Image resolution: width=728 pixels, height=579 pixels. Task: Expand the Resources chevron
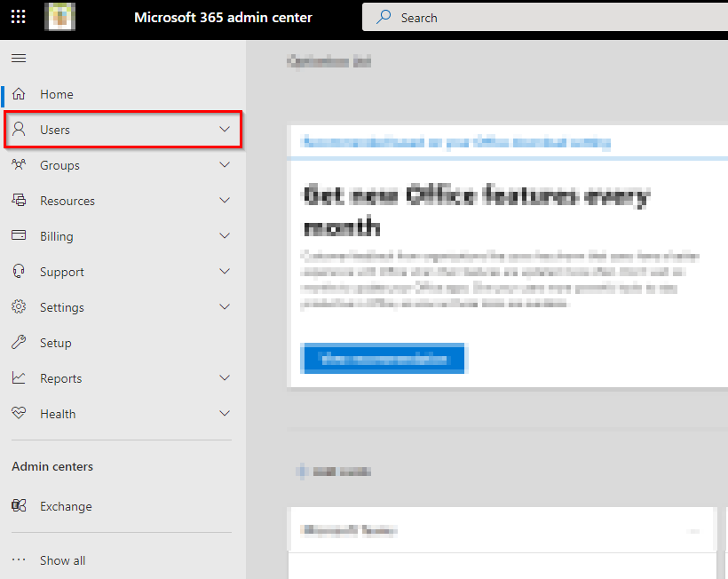click(x=225, y=200)
